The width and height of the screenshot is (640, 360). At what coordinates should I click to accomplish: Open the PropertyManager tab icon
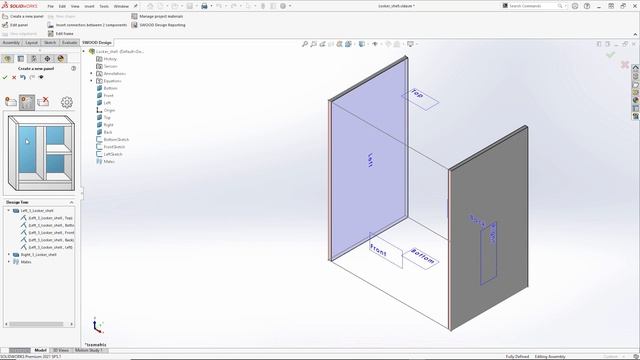tap(21, 59)
